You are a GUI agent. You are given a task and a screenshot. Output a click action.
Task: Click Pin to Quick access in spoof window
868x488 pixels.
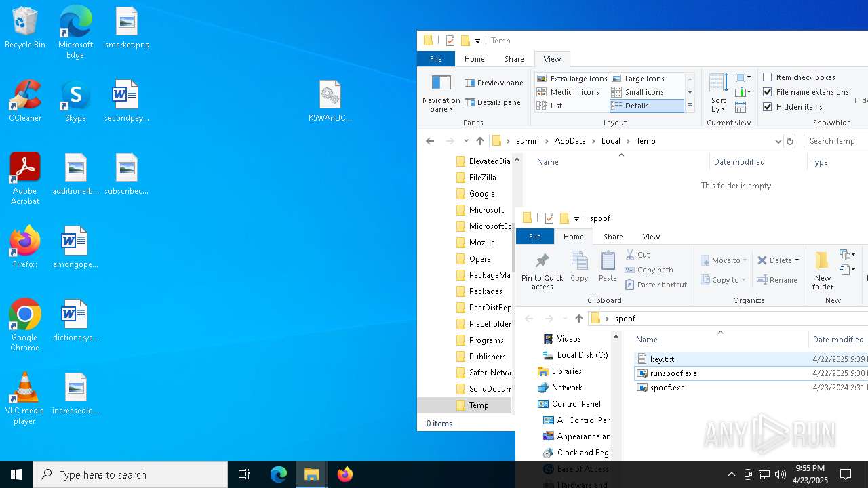point(542,271)
